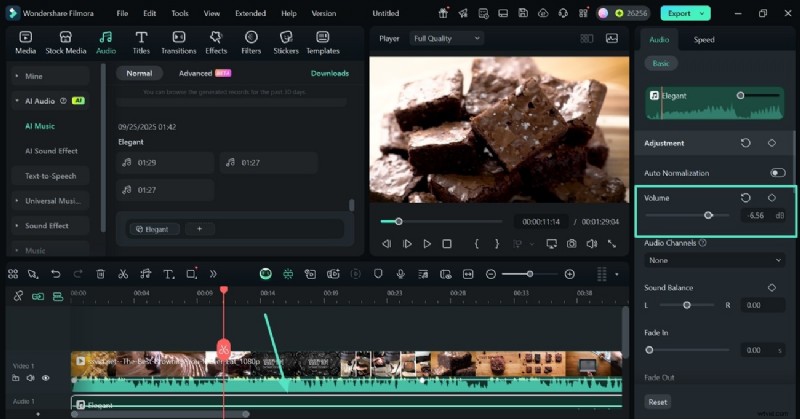800x419 pixels.
Task: Open the Full Quality dropdown
Action: pyautogui.click(x=446, y=38)
